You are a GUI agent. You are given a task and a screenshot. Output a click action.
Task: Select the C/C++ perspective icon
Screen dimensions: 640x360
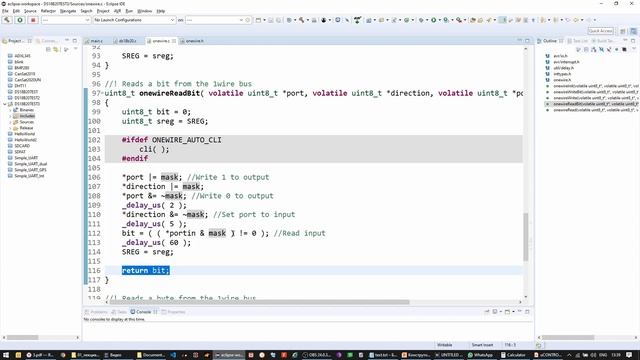[633, 31]
